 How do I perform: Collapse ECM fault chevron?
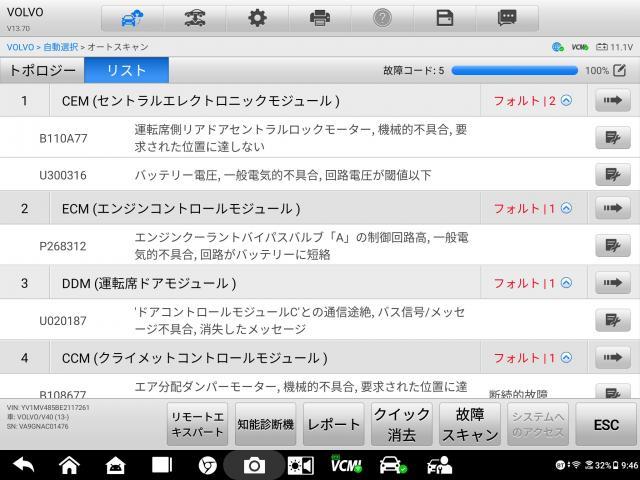coord(566,208)
